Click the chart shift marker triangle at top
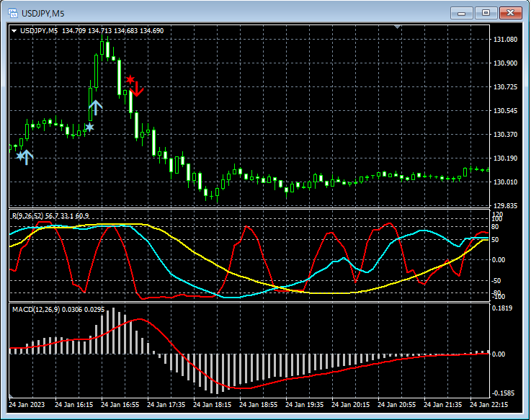Image resolution: width=531 pixels, height=420 pixels. [x=398, y=27]
